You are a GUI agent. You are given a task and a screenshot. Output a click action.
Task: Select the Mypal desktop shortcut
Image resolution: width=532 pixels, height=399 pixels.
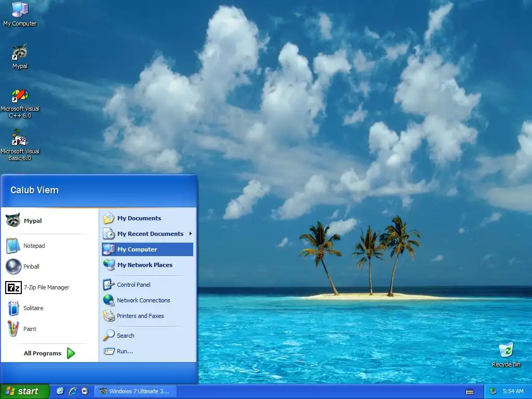[x=20, y=57]
